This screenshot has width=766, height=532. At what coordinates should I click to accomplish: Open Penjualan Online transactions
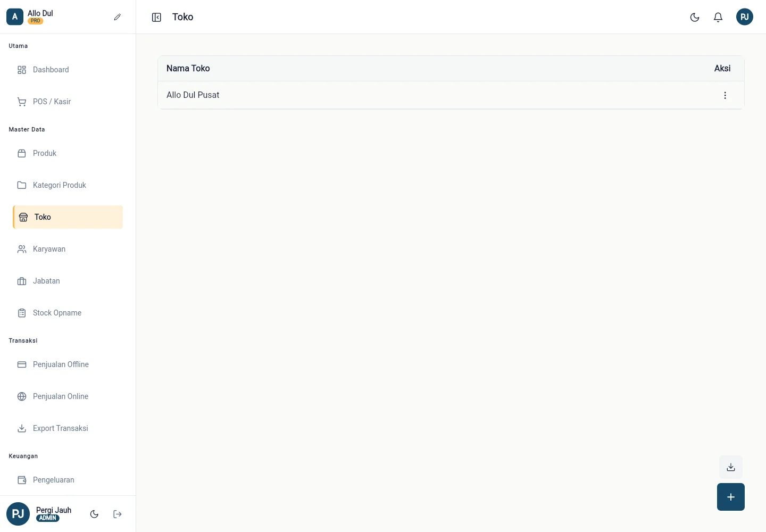pos(68,396)
